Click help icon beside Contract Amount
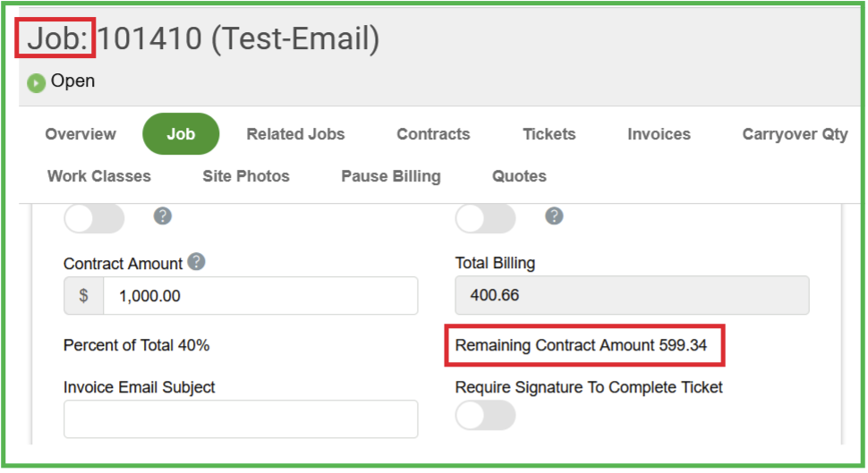Screen dimensions: 868x473 (197, 263)
